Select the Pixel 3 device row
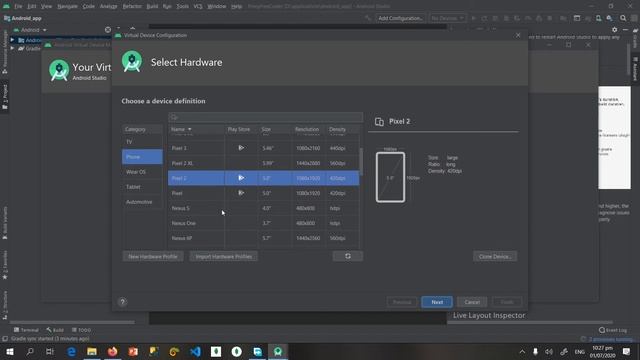This screenshot has height=360, width=640. click(x=264, y=148)
